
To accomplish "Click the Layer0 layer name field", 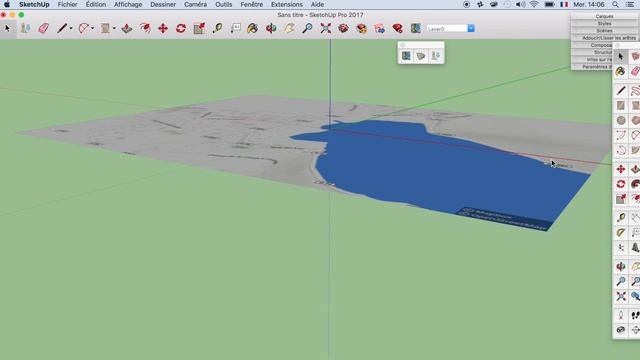I will coord(447,29).
